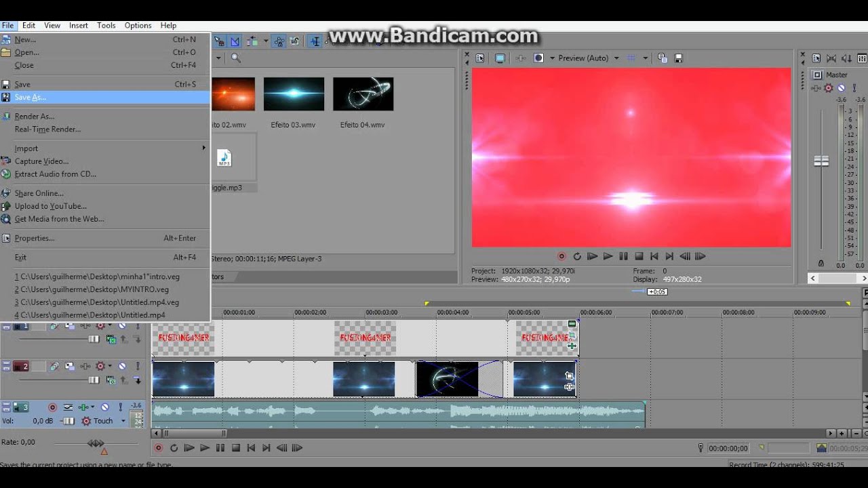Select Upload to YouTube menu entry
This screenshot has width=868, height=488.
pyautogui.click(x=105, y=206)
